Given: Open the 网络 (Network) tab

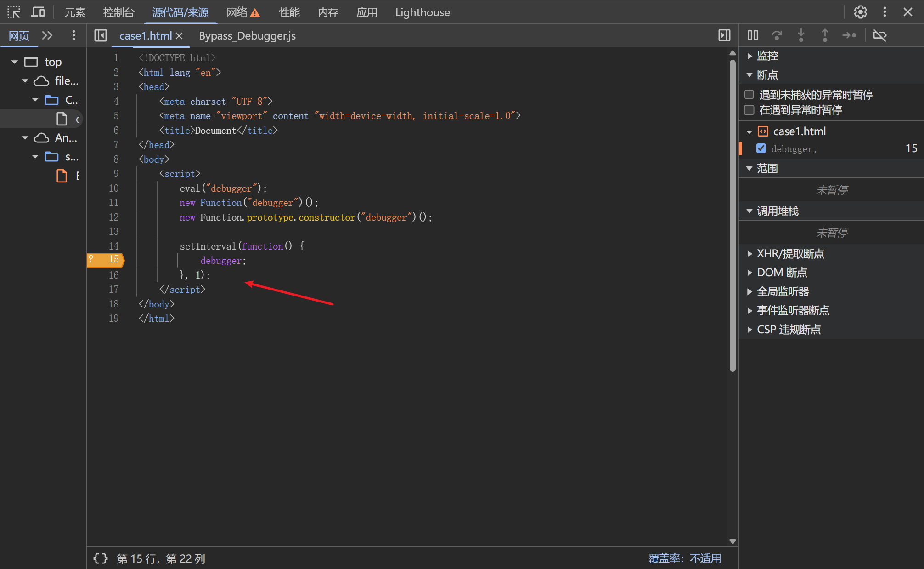Looking at the screenshot, I should point(237,12).
